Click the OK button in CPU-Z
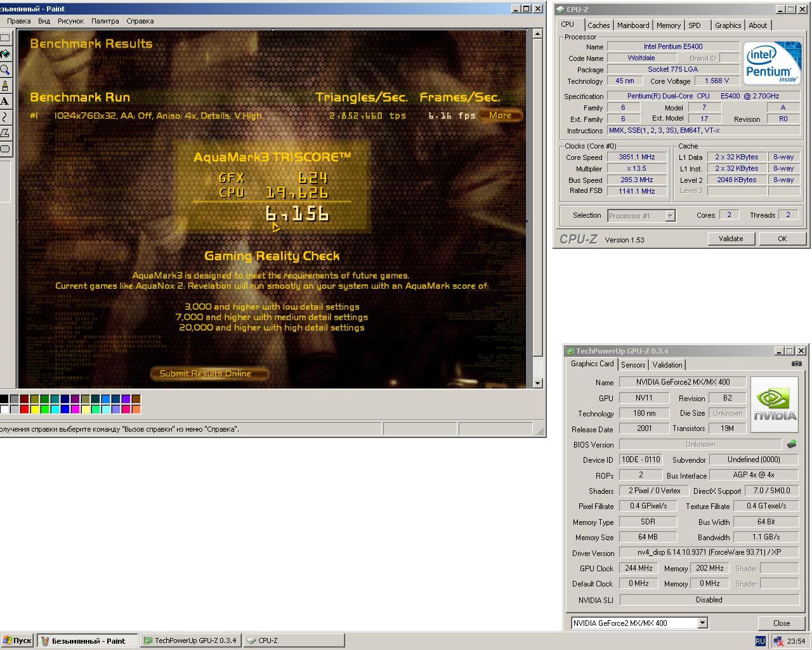Screen dimensions: 812x650 782,239
